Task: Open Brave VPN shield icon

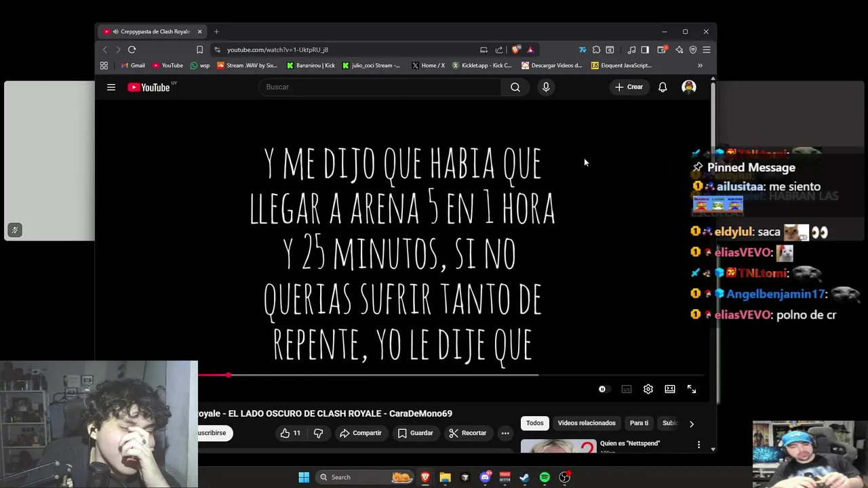Action: (693, 49)
